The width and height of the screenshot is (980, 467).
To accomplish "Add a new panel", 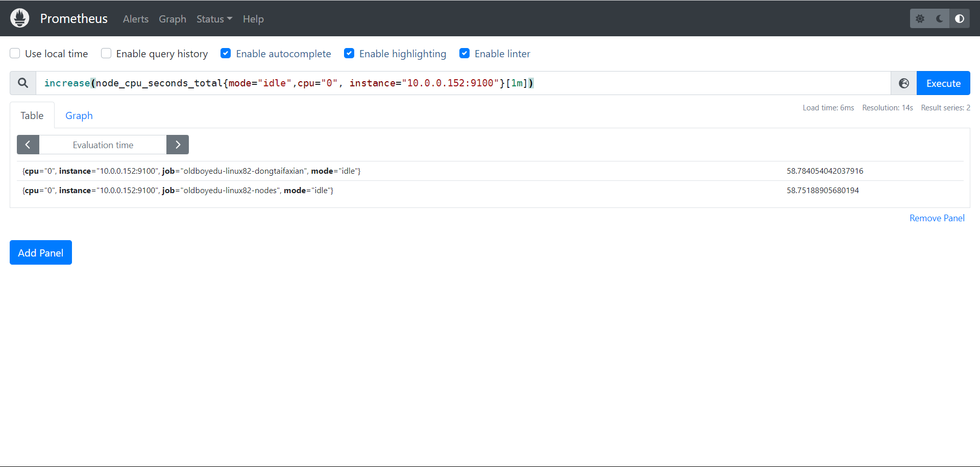I will point(41,252).
